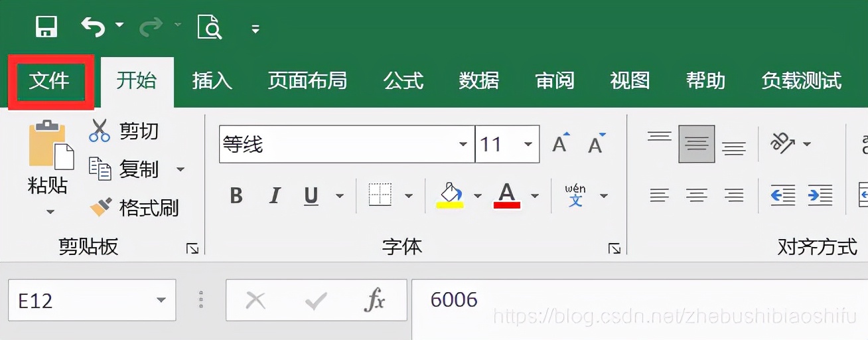Toggle Italic formatting
This screenshot has width=868, height=340.
[x=274, y=196]
